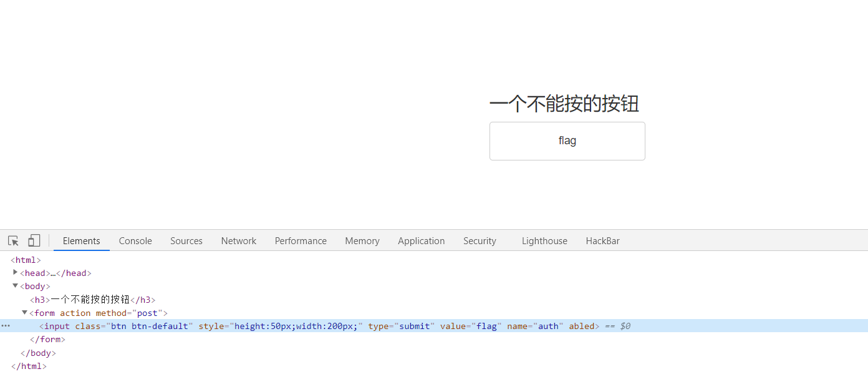Select the h3 element row

[434, 300]
